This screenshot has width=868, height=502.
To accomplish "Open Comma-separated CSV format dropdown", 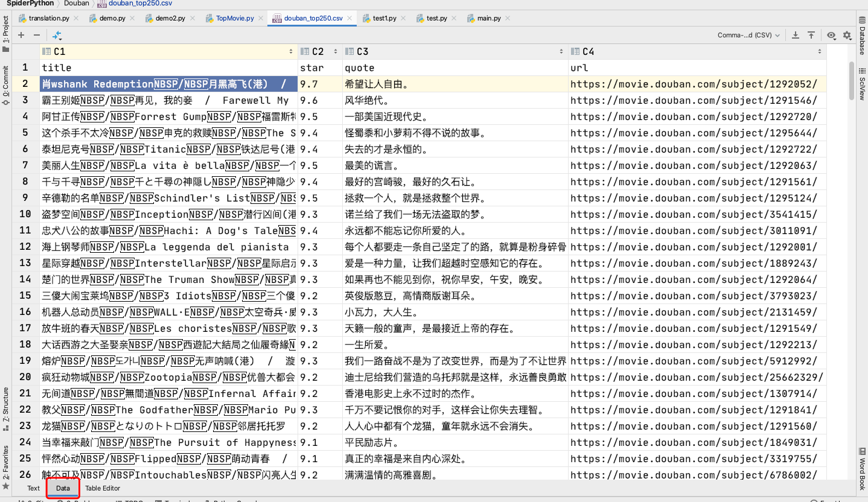I will 748,36.
